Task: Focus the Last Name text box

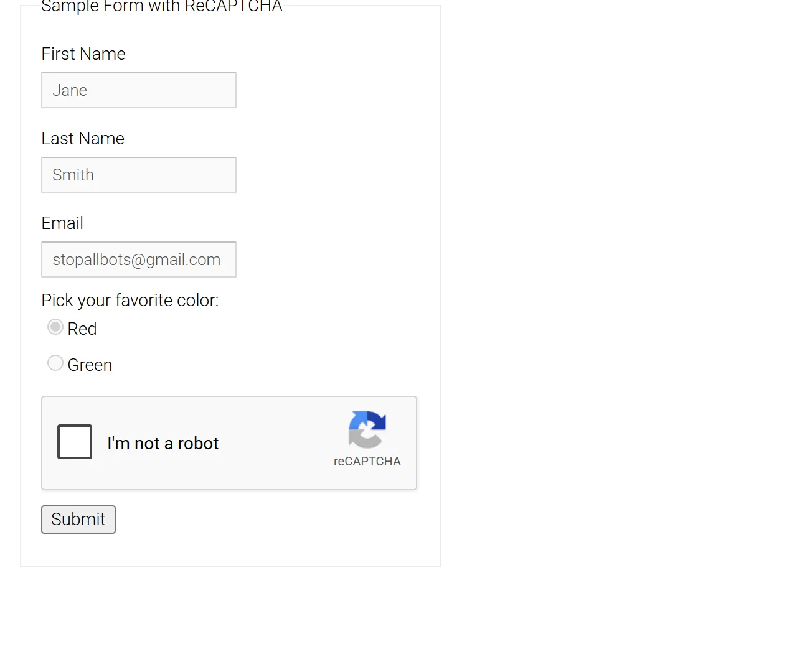Action: (x=139, y=175)
